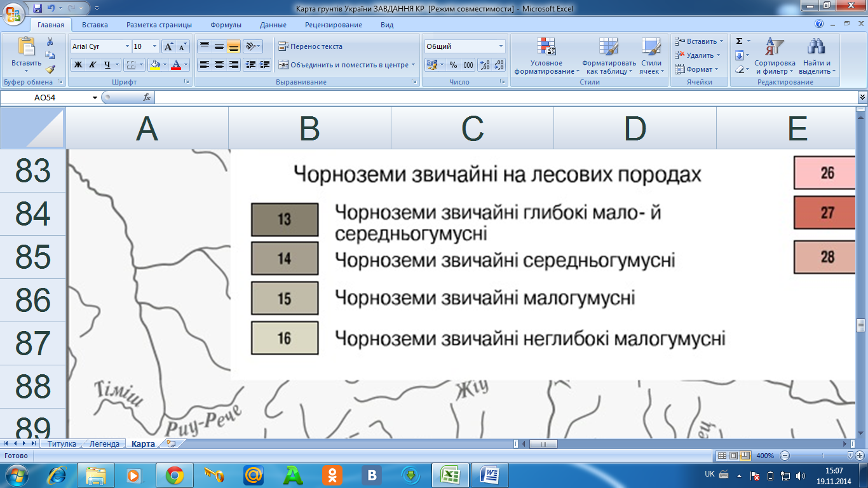Undo the last action in the Quick Access Toolbar
The image size is (868, 488).
[x=52, y=8]
